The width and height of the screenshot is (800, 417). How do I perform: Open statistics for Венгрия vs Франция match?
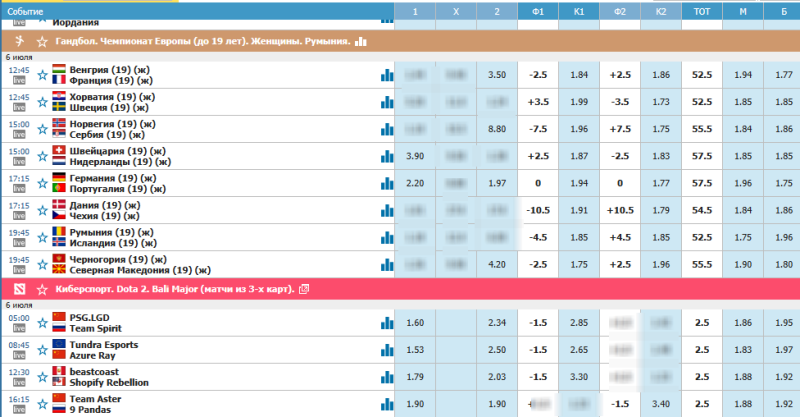pos(386,75)
